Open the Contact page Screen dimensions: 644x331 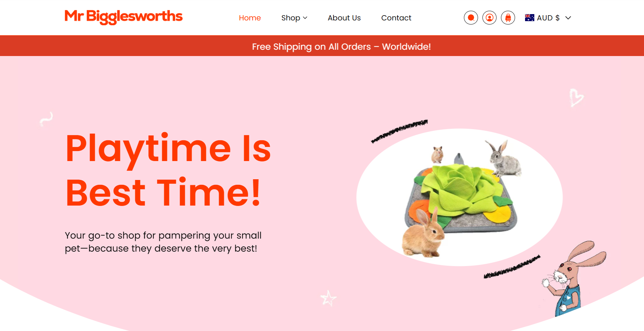pos(396,18)
